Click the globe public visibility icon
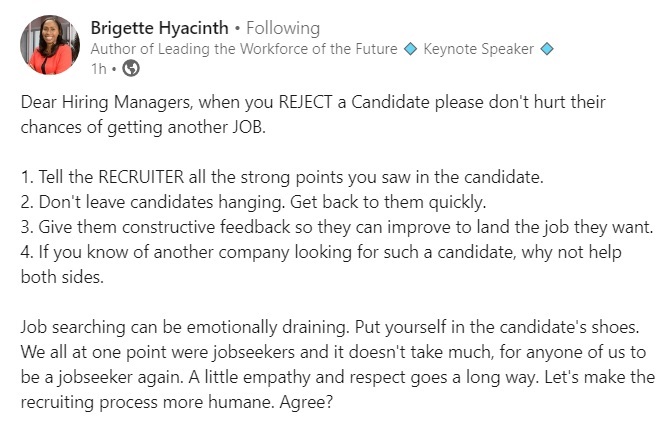The image size is (672, 432). point(131,68)
